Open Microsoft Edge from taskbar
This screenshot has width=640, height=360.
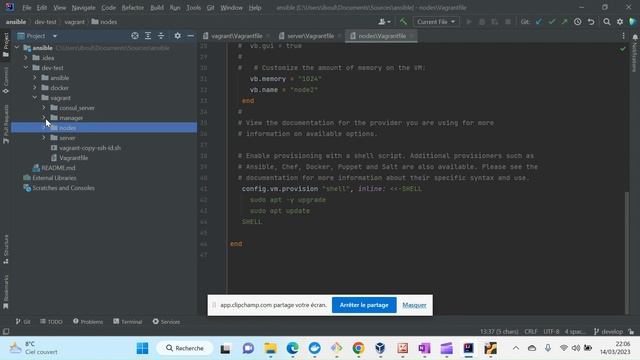pyautogui.click(x=292, y=348)
